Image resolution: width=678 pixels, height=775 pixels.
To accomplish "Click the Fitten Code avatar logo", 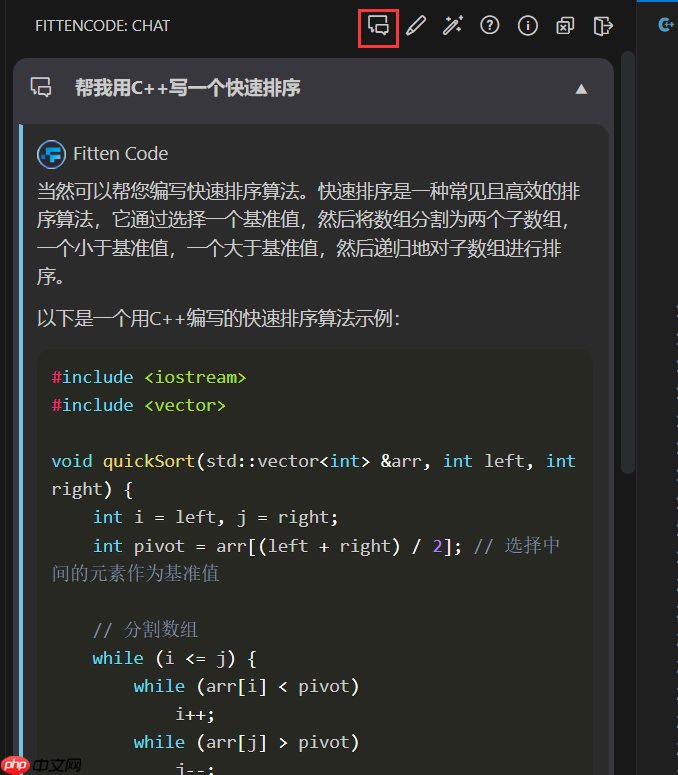I will click(51, 154).
